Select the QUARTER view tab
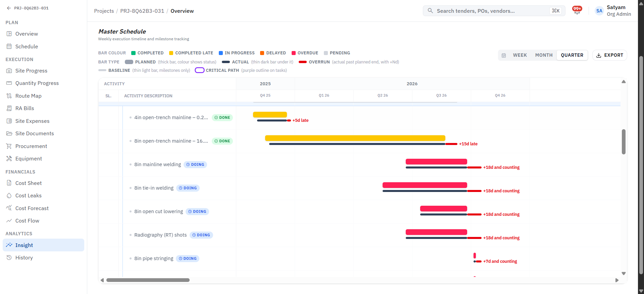This screenshot has width=644, height=294. tap(572, 55)
